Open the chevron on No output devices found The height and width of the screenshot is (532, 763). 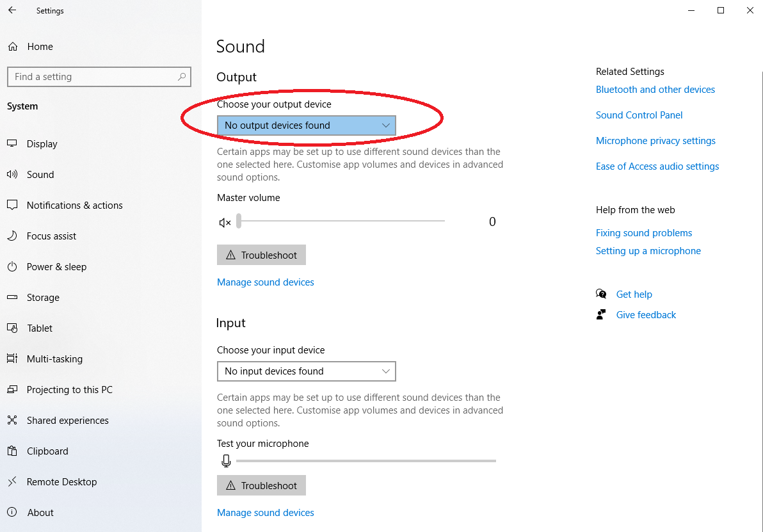tap(385, 125)
